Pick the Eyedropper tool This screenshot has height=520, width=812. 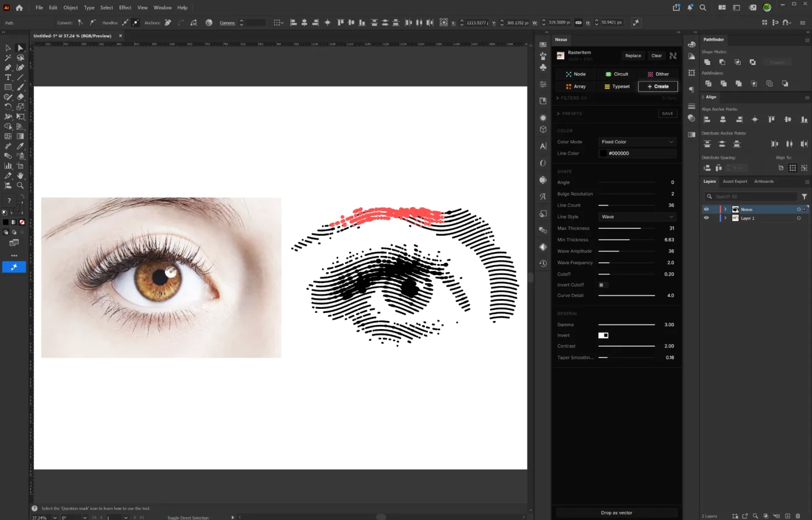click(x=20, y=146)
